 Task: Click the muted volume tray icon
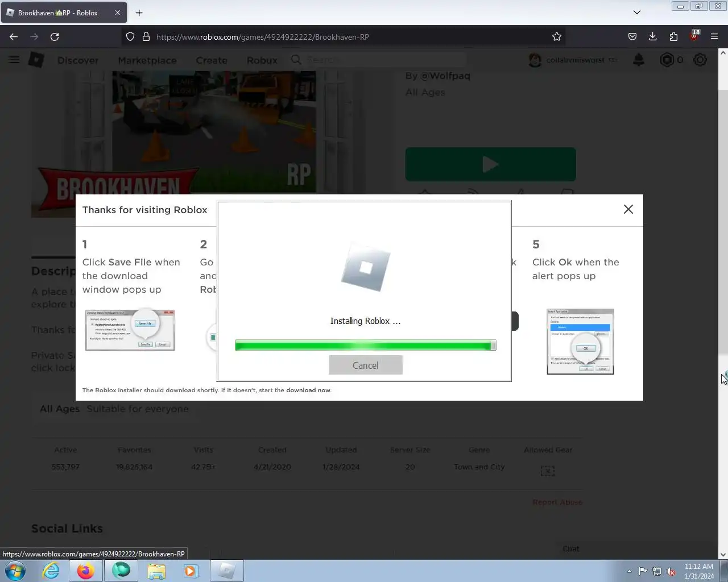click(671, 571)
